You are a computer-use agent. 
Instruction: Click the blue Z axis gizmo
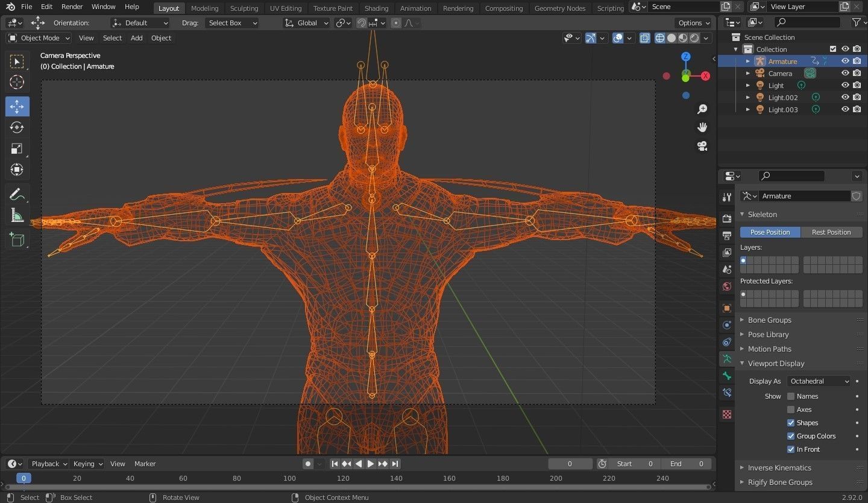[x=686, y=57]
